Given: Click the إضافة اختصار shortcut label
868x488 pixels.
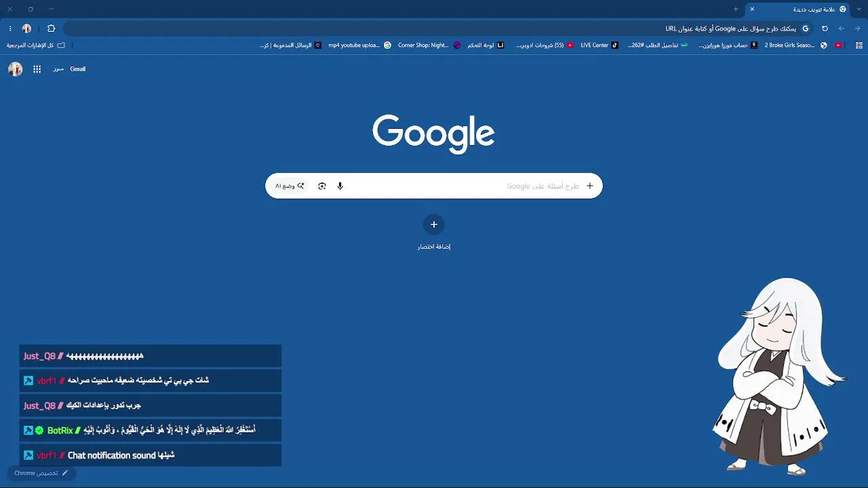Looking at the screenshot, I should coord(434,247).
